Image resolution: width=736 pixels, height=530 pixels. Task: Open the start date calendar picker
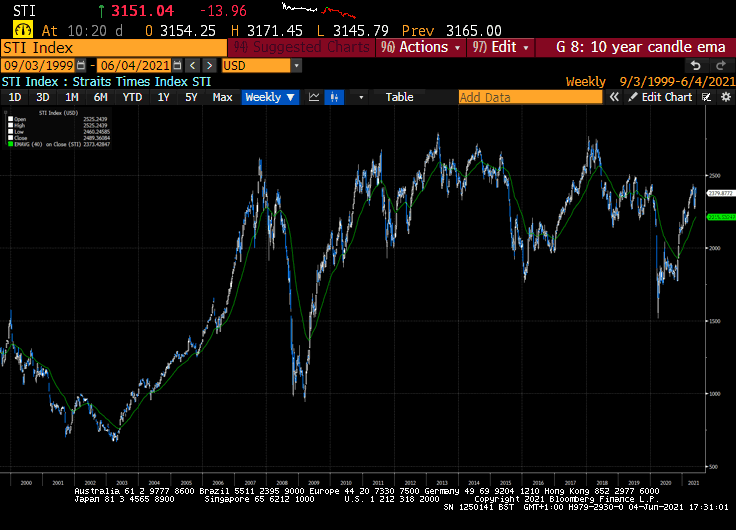[x=81, y=66]
